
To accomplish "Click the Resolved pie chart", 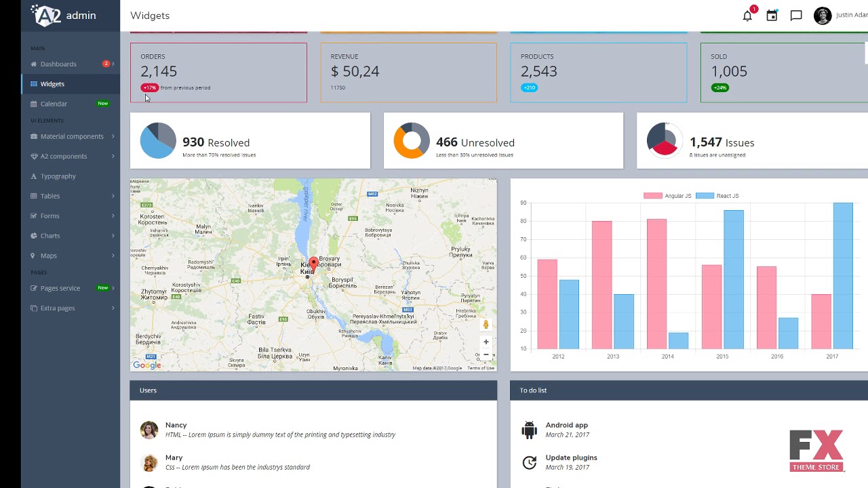I will [x=158, y=140].
